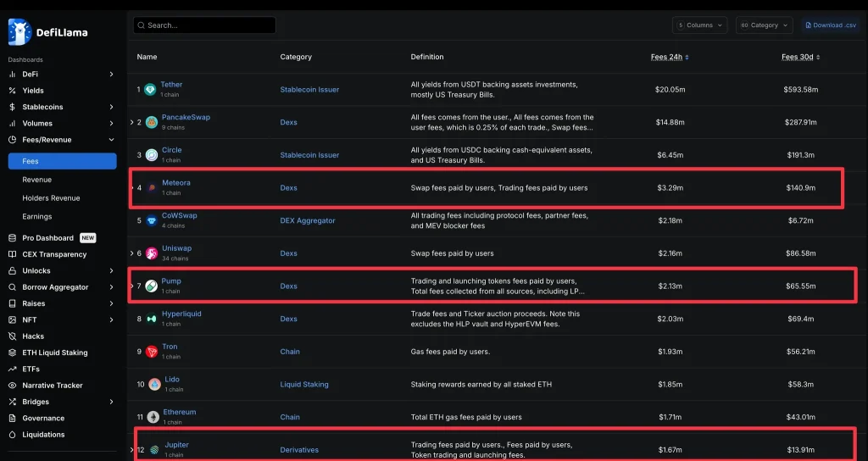Sort table by Fees 30d column
This screenshot has height=461, width=868.
coord(800,57)
